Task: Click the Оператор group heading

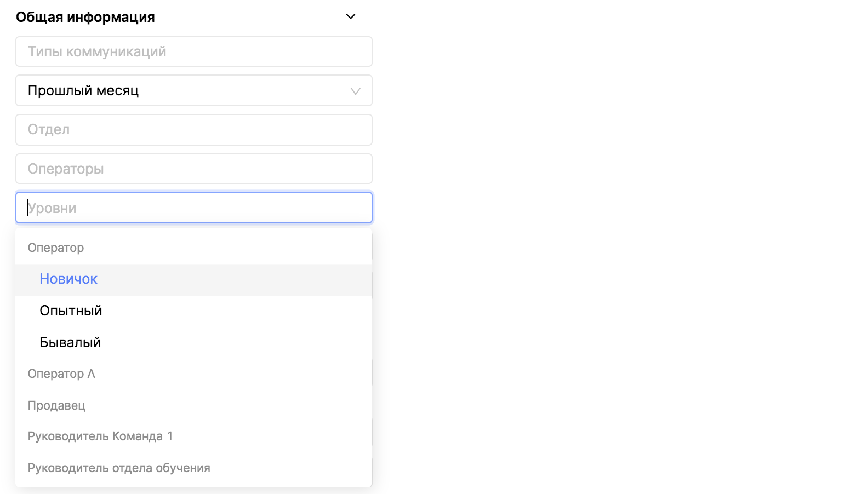Action: click(x=56, y=248)
